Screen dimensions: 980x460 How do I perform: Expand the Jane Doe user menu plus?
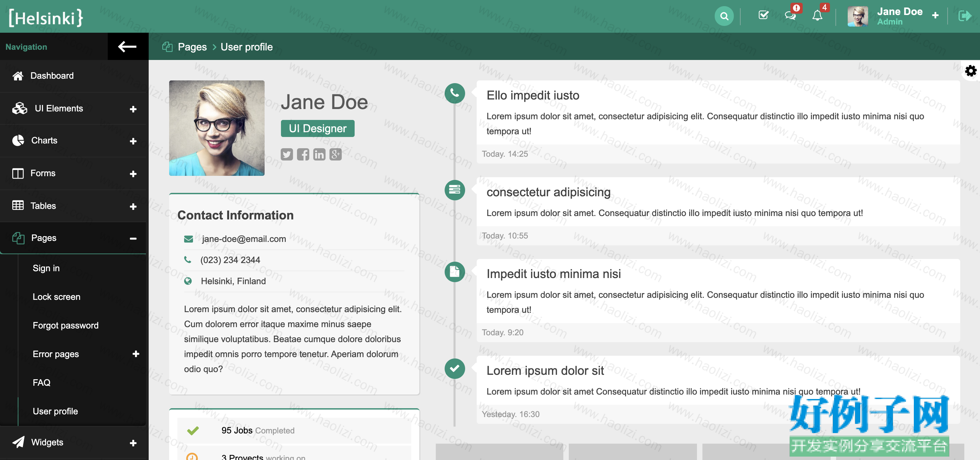coord(935,15)
